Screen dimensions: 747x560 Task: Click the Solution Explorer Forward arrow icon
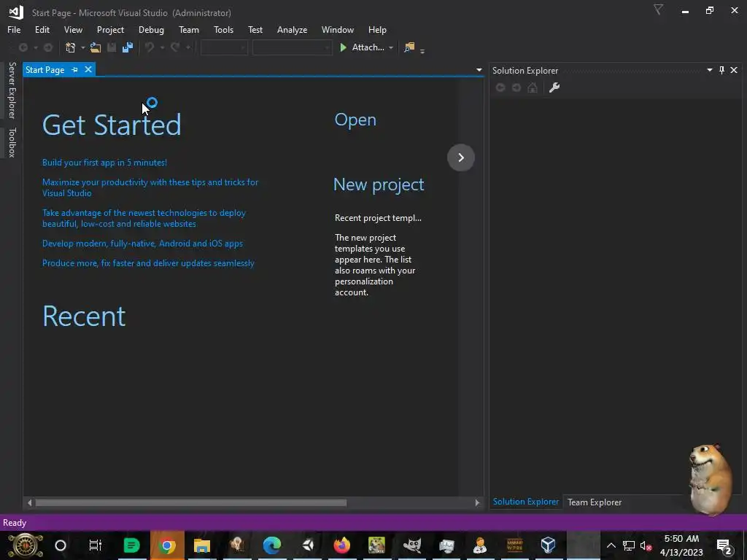516,87
